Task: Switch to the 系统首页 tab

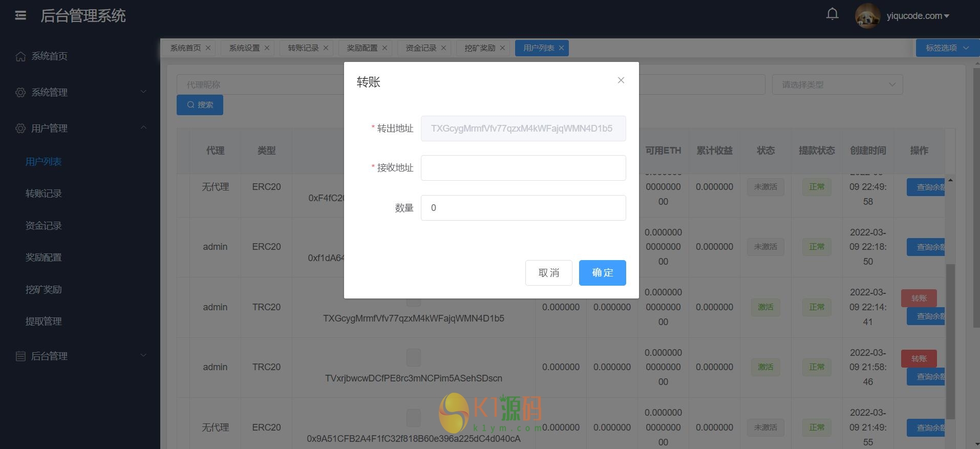Action: pyautogui.click(x=185, y=48)
